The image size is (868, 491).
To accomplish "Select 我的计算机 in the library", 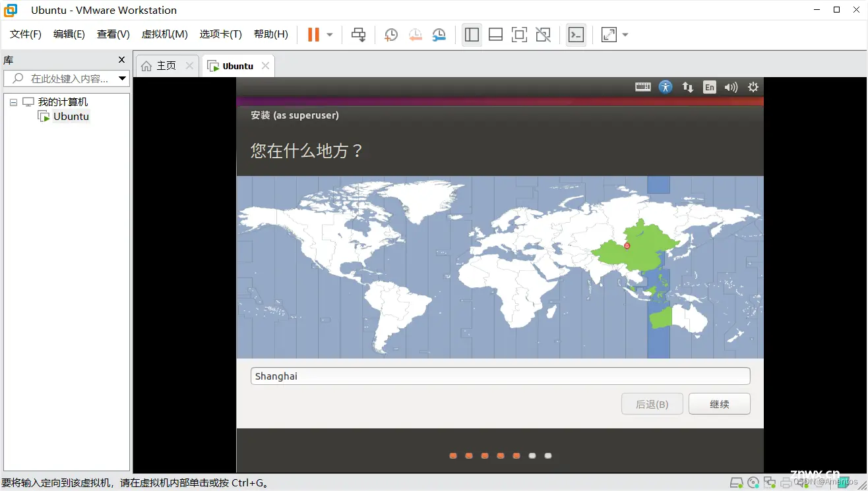I will point(63,102).
